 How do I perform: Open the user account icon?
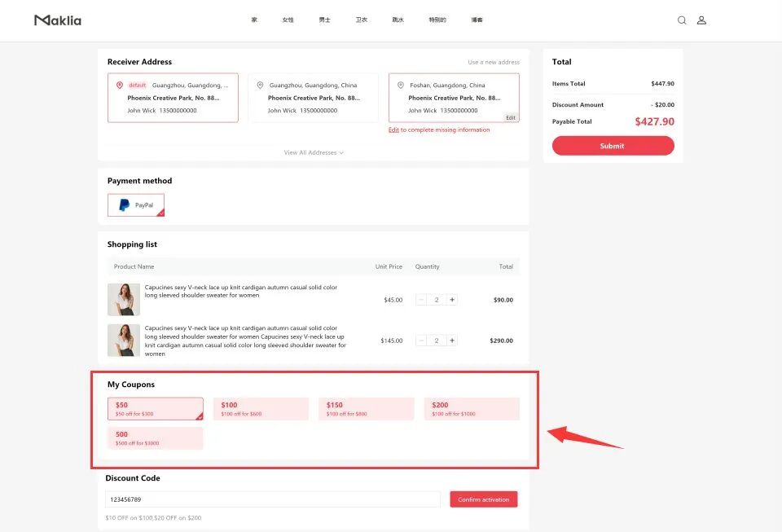(x=701, y=20)
